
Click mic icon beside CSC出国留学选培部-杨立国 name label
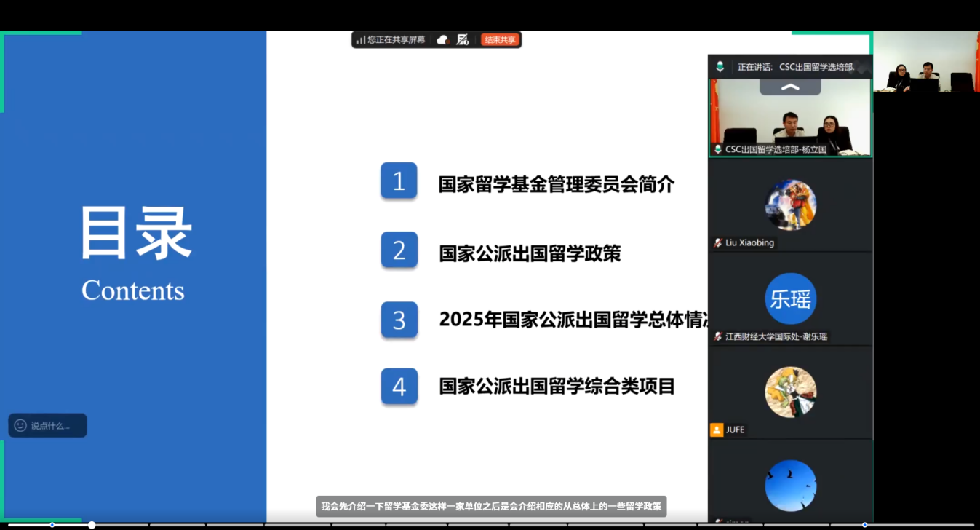point(718,149)
